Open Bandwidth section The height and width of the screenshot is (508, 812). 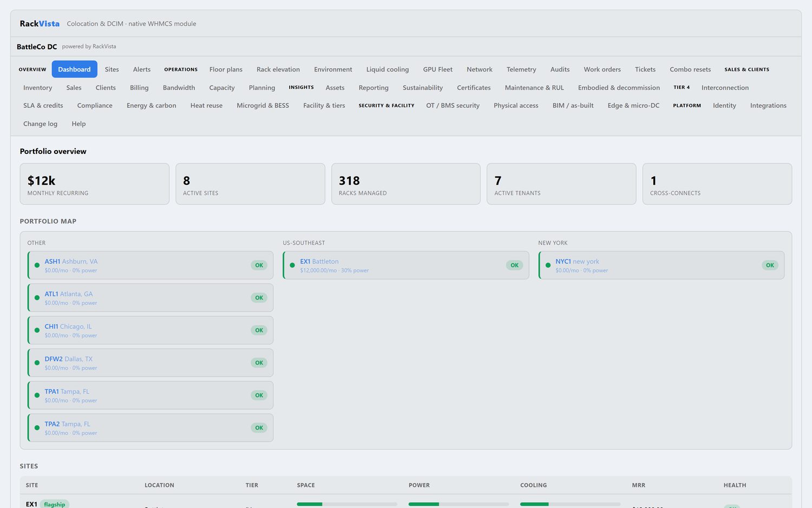[x=179, y=88]
